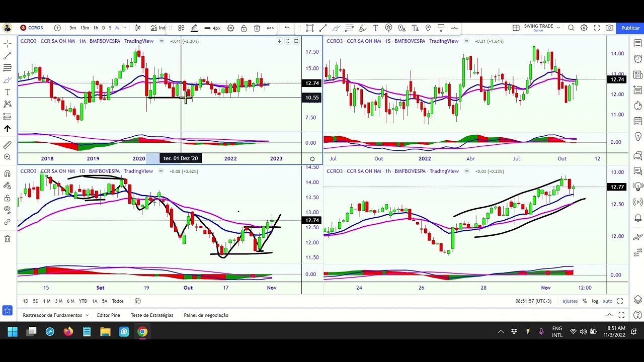Select the S weekly timeframe
Viewport: 644px width, 362px height.
[110, 28]
